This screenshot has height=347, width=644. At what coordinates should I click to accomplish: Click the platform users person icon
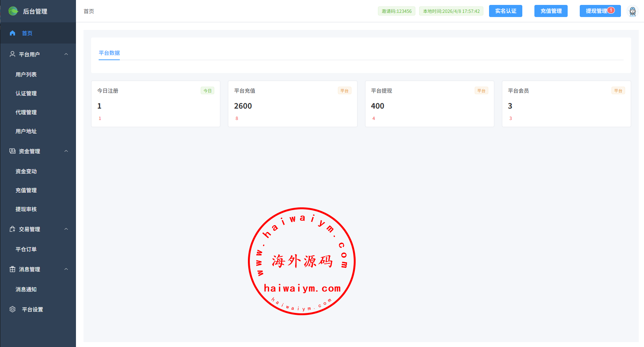tap(12, 54)
